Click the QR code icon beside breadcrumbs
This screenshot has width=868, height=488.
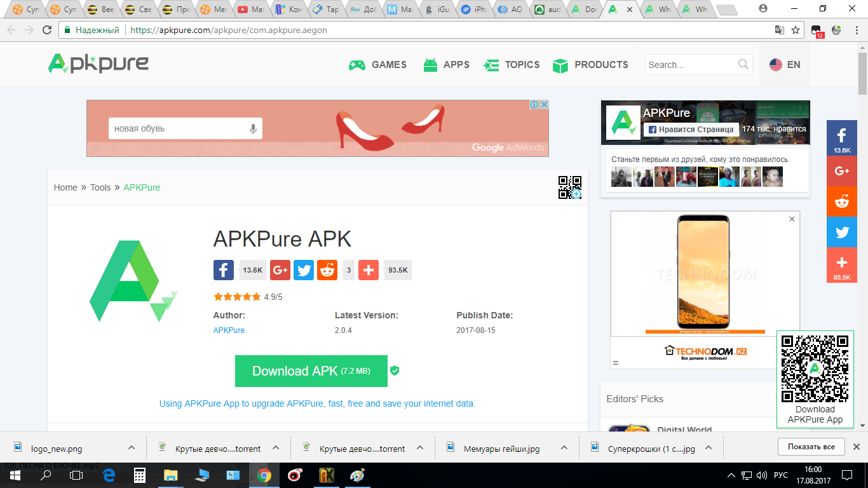(569, 187)
